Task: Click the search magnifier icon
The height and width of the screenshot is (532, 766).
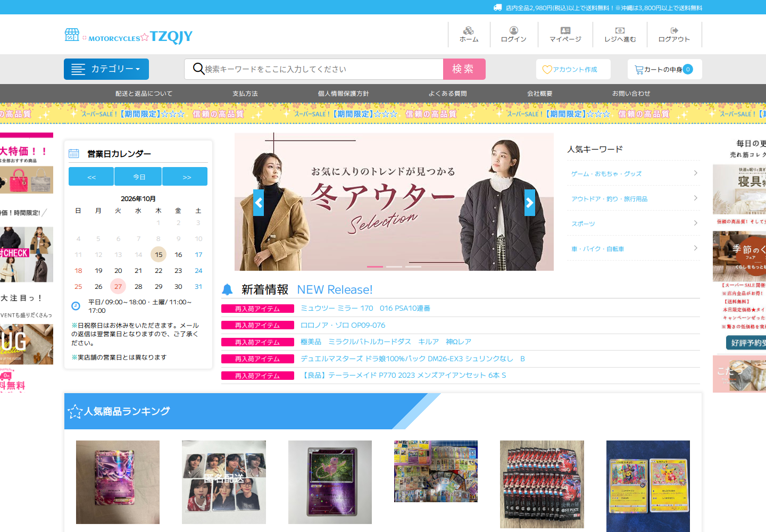Action: [x=198, y=69]
